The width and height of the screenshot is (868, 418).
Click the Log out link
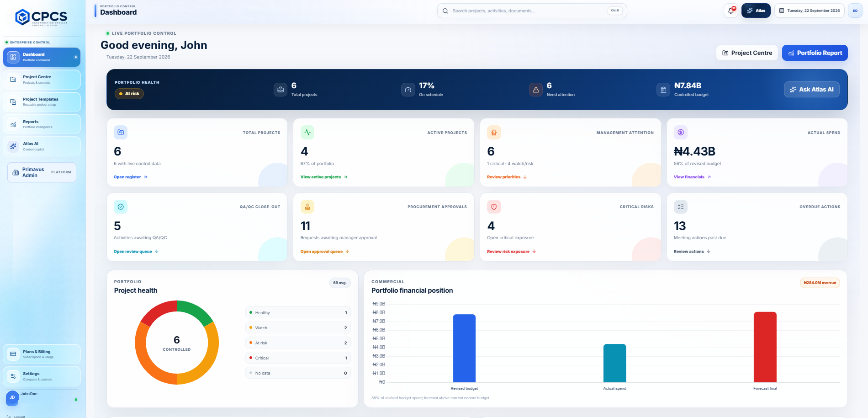16,417
